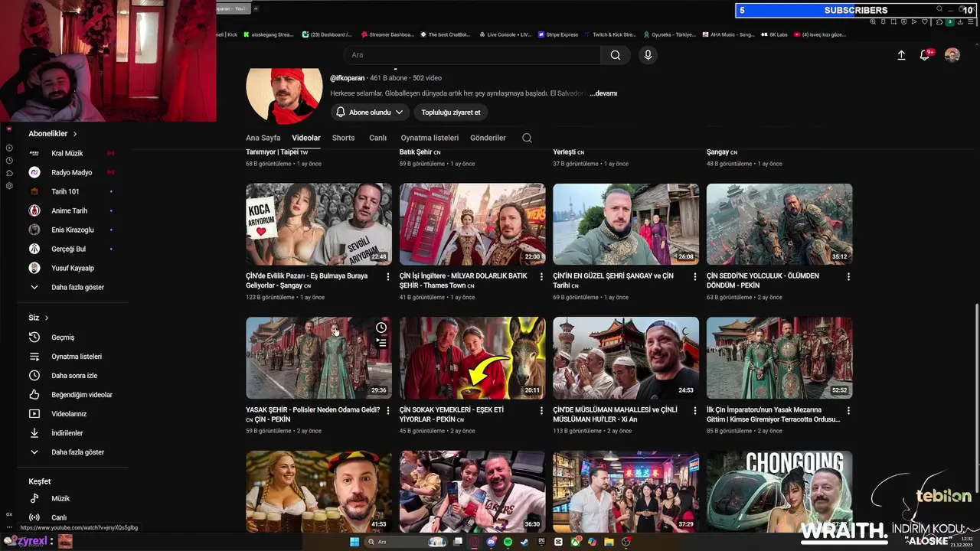Expand channel description with ...devamı
This screenshot has height=551, width=980.
[603, 93]
